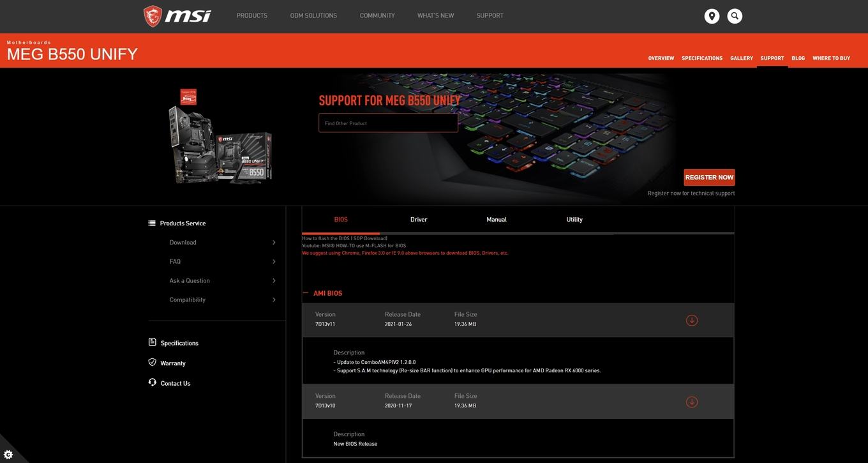This screenshot has height=463, width=868.
Task: Switch to the BIOS tab
Action: [x=341, y=220]
